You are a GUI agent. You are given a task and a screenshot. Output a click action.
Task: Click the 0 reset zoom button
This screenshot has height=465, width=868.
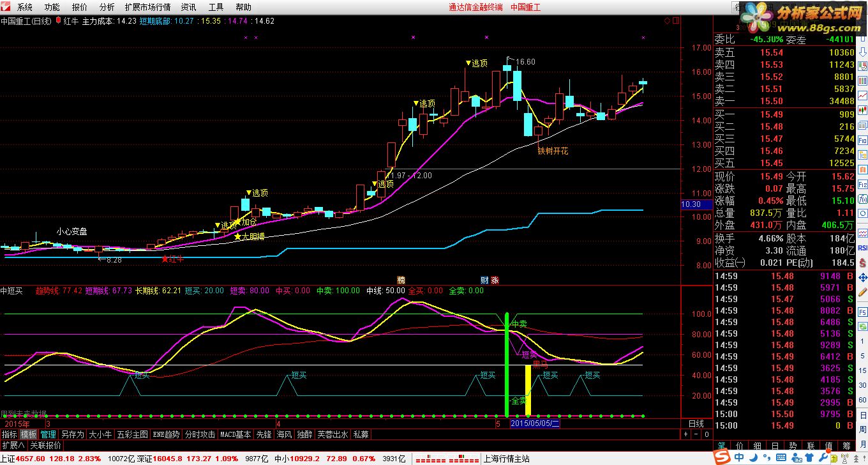tap(706, 434)
